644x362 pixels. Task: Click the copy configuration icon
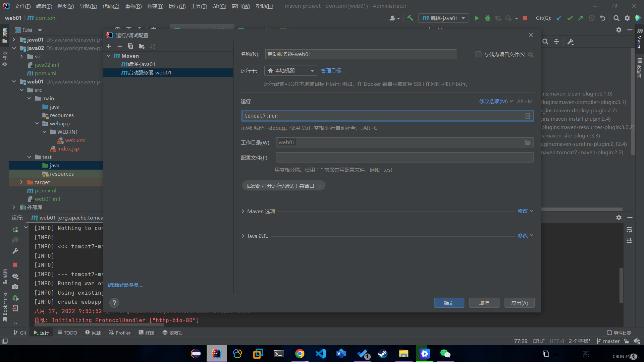pos(130,46)
